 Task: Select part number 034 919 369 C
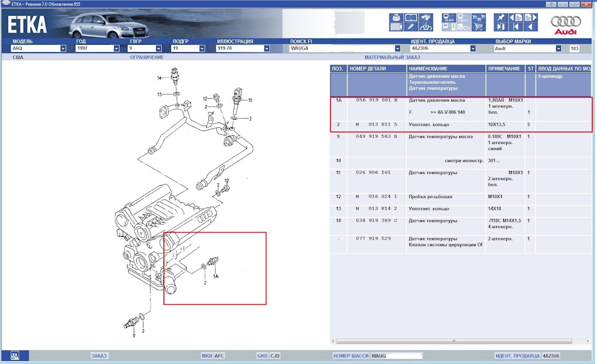click(x=377, y=221)
